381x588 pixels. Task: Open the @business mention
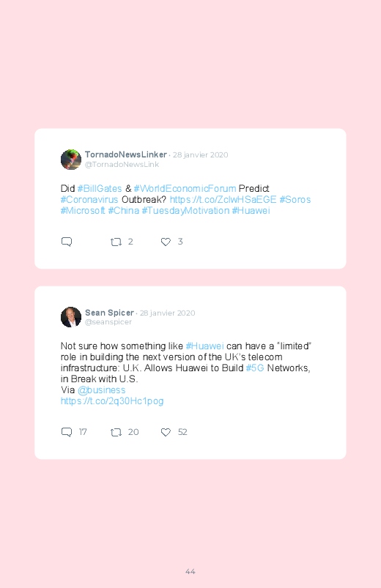click(x=101, y=390)
